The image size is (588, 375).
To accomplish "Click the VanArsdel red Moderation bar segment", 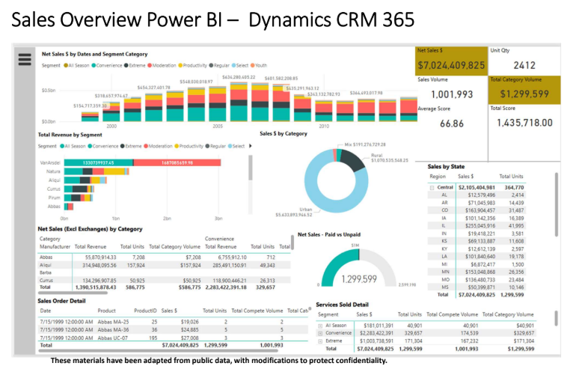I will pos(177,162).
